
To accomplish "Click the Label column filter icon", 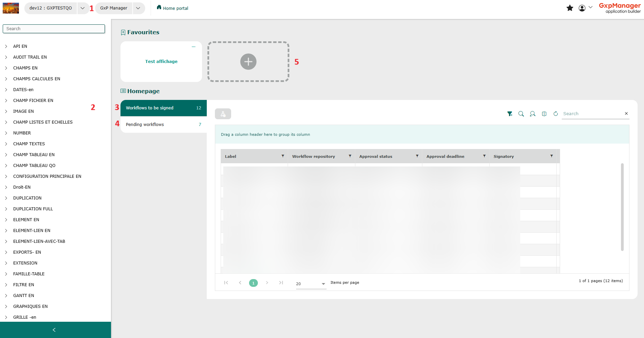I will click(x=283, y=156).
